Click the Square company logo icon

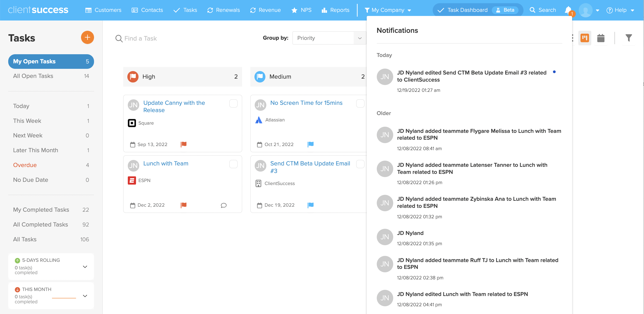(x=132, y=123)
